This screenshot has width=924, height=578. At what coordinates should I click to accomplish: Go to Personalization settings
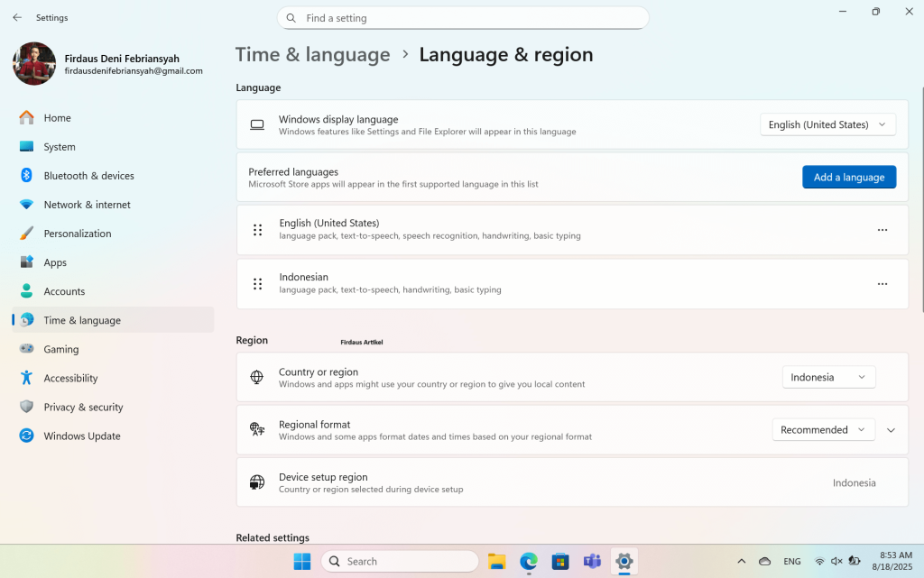pyautogui.click(x=78, y=234)
